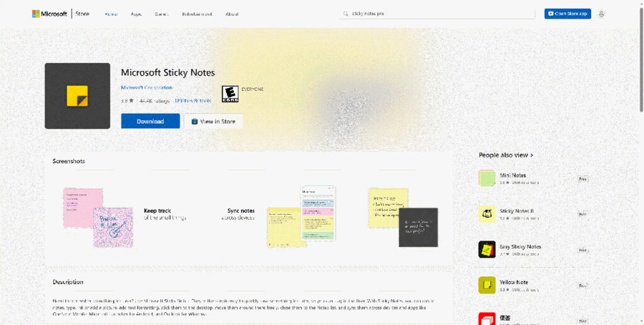Download Microsoft Sticky Notes
Image resolution: width=644 pixels, height=325 pixels.
pyautogui.click(x=150, y=122)
